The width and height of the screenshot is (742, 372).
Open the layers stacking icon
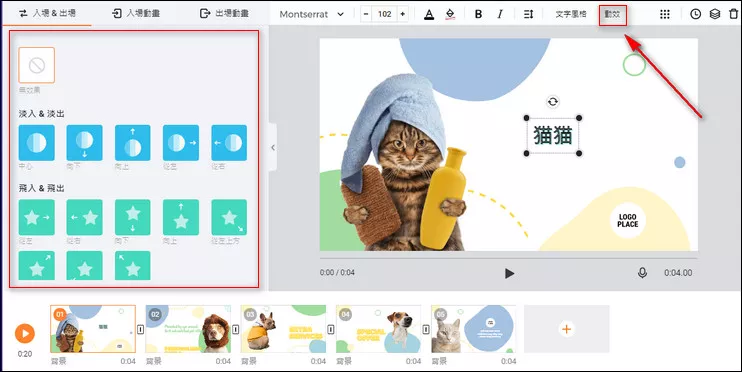[x=715, y=14]
